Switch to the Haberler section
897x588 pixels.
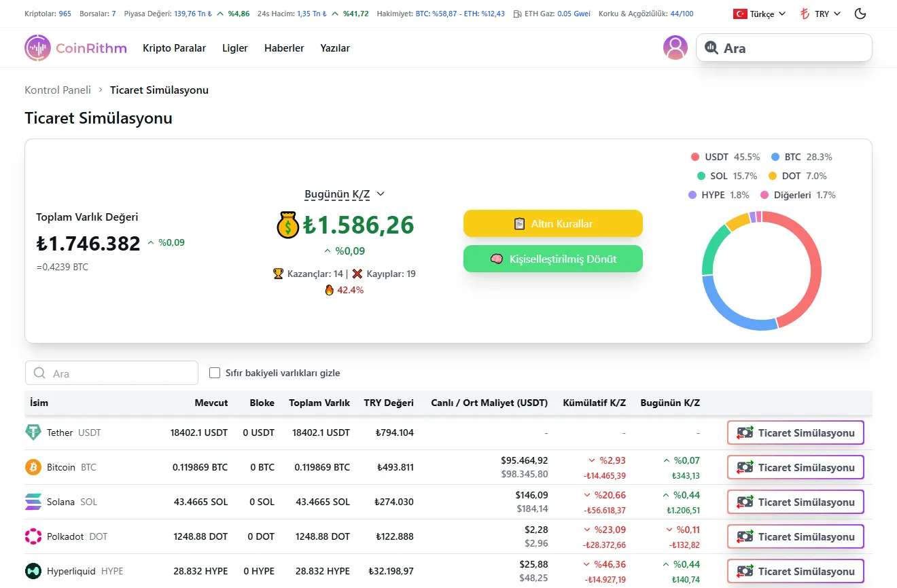coord(284,48)
